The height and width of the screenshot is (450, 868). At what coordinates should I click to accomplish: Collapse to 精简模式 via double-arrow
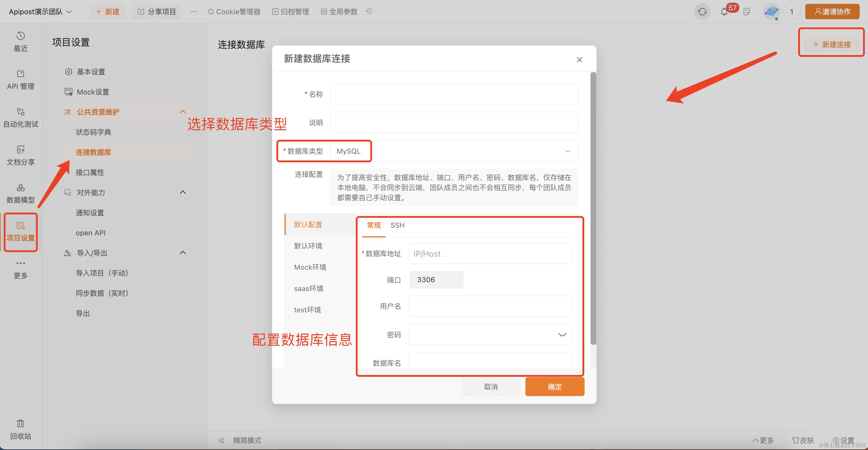(221, 440)
